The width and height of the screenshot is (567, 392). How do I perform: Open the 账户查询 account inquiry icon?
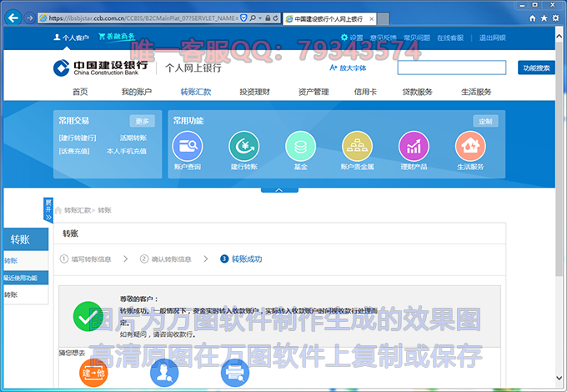[x=187, y=147]
